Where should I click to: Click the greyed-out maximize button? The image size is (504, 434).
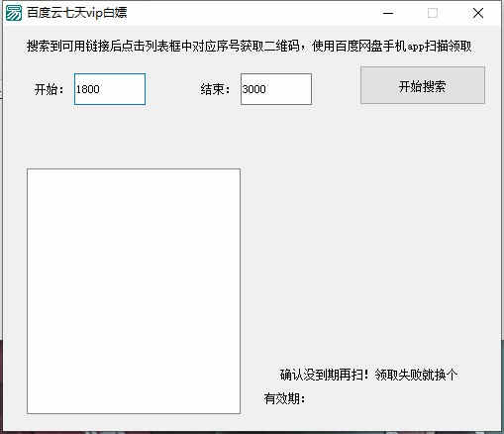pyautogui.click(x=433, y=13)
